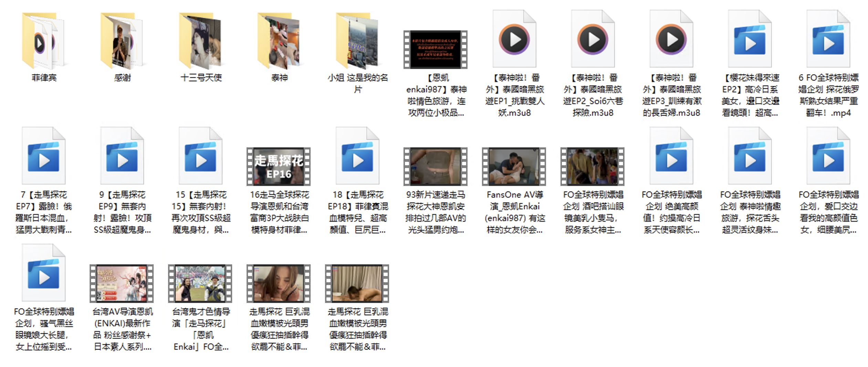Image resolution: width=868 pixels, height=367 pixels.
Task: Click the video thumbnail labeled 93新片速递
Action: 436,167
